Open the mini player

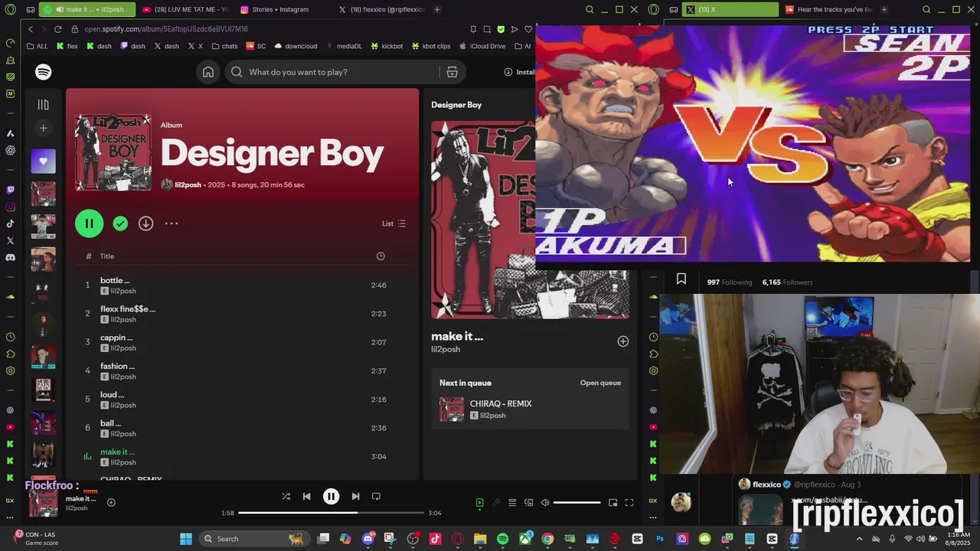[612, 503]
